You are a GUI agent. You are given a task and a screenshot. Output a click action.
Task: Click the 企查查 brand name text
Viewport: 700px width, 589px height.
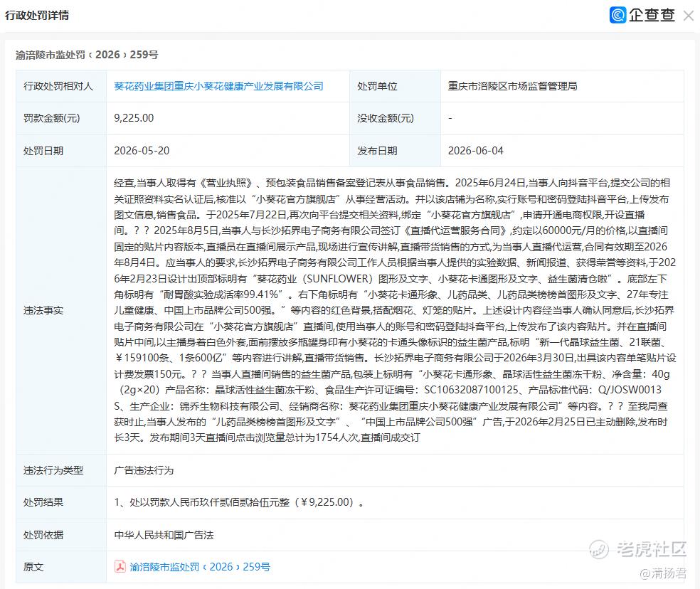coord(652,15)
